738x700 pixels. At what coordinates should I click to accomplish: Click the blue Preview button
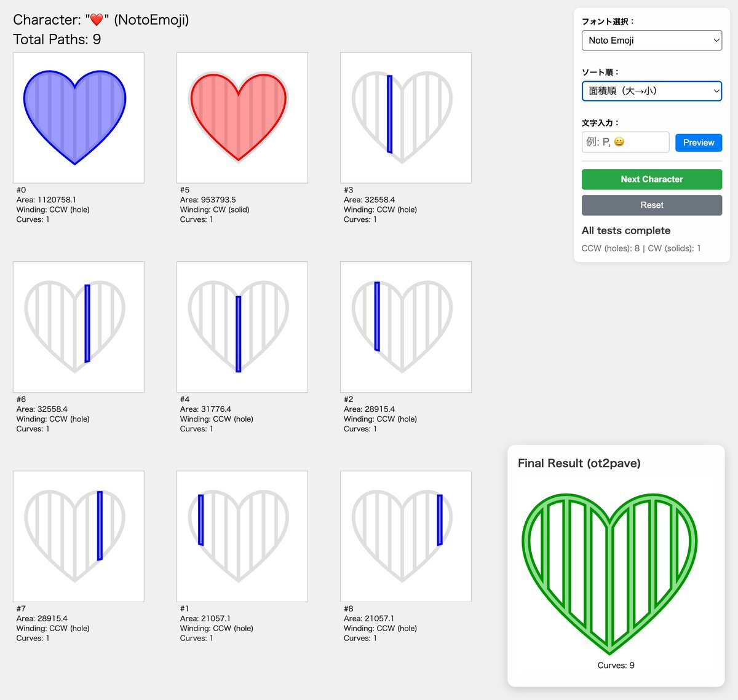(698, 143)
